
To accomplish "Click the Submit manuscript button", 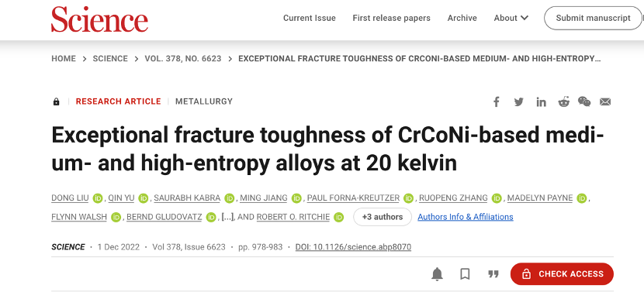I will (593, 18).
